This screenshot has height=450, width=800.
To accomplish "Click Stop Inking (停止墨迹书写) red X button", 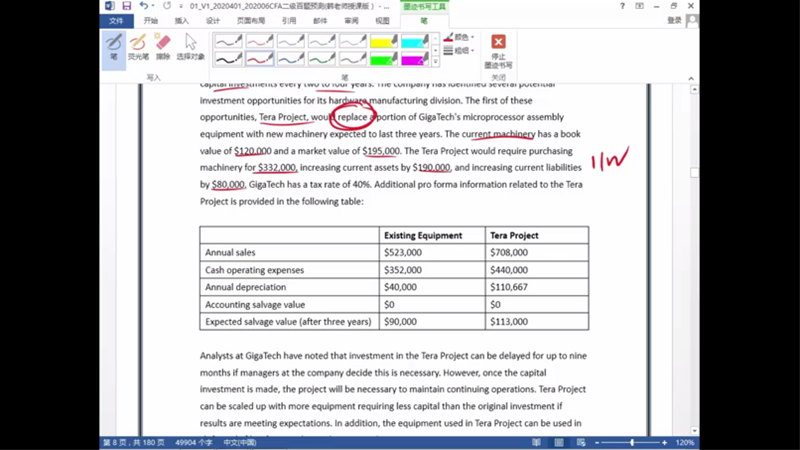I will pos(498,51).
